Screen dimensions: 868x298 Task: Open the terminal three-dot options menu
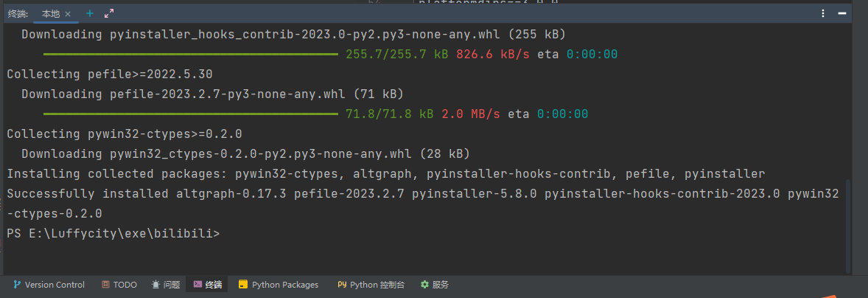[x=823, y=13]
